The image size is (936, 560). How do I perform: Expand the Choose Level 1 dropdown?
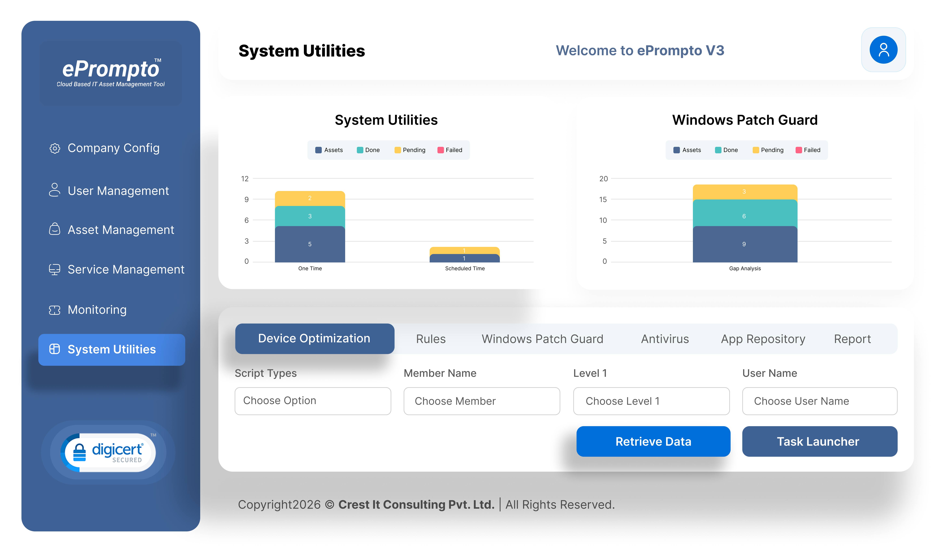[x=651, y=401]
